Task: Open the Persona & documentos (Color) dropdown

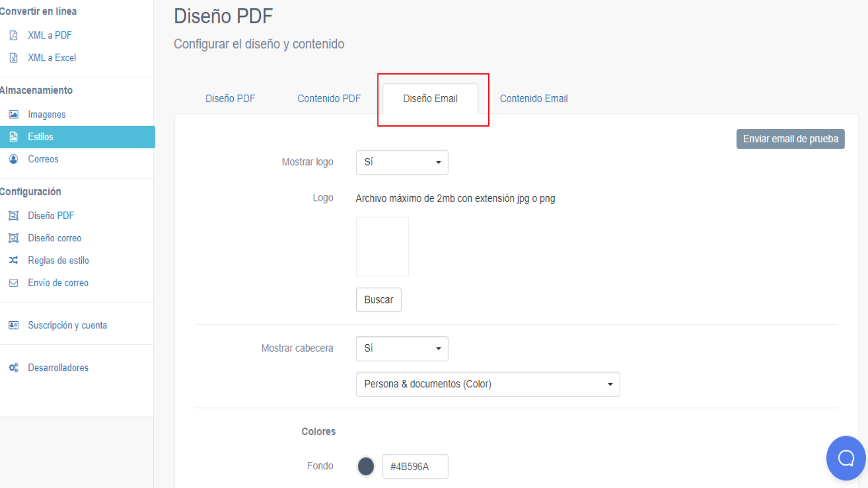Action: [488, 385]
